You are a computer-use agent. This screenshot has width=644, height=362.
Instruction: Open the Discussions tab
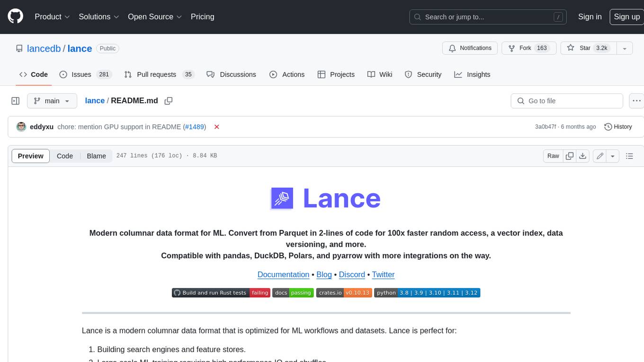click(x=232, y=74)
